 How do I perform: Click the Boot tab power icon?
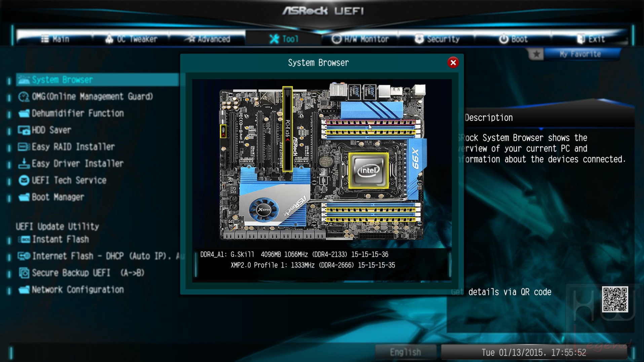coord(503,39)
